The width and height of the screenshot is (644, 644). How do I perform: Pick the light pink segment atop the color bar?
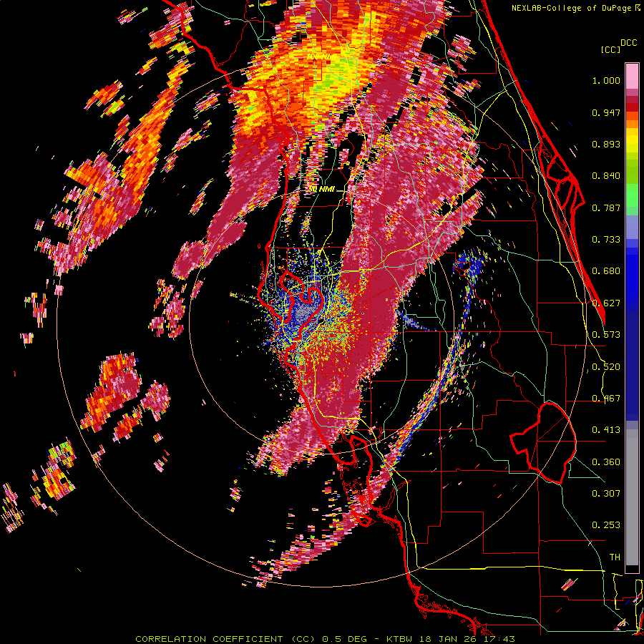coord(632,77)
